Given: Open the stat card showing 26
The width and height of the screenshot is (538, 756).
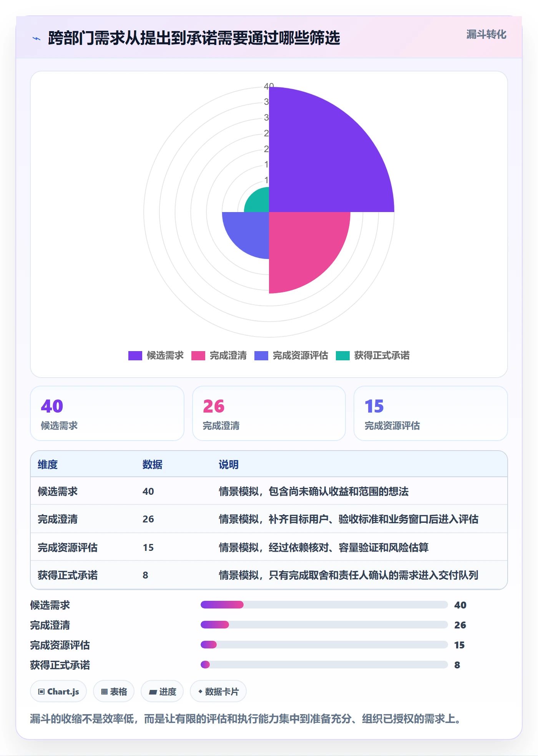Looking at the screenshot, I should (269, 413).
